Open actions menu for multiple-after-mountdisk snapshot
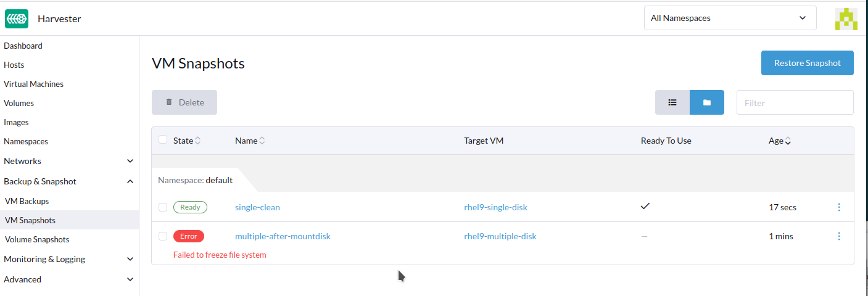 pyautogui.click(x=839, y=236)
